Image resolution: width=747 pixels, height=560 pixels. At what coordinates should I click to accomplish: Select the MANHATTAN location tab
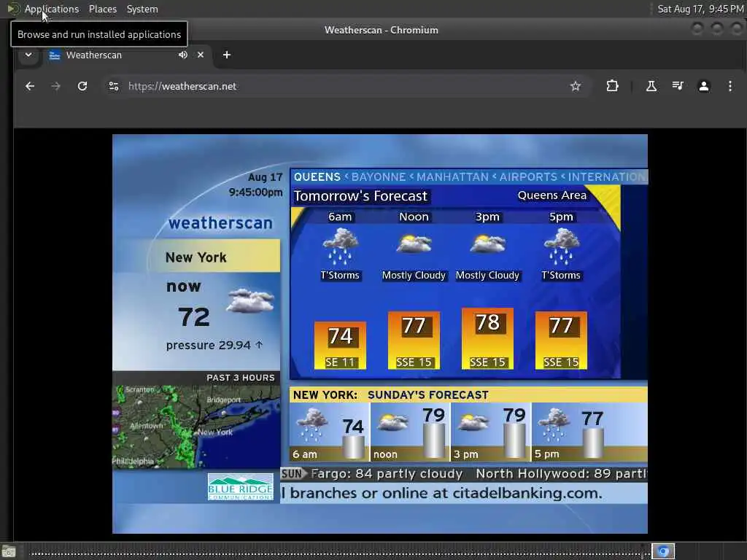point(452,177)
